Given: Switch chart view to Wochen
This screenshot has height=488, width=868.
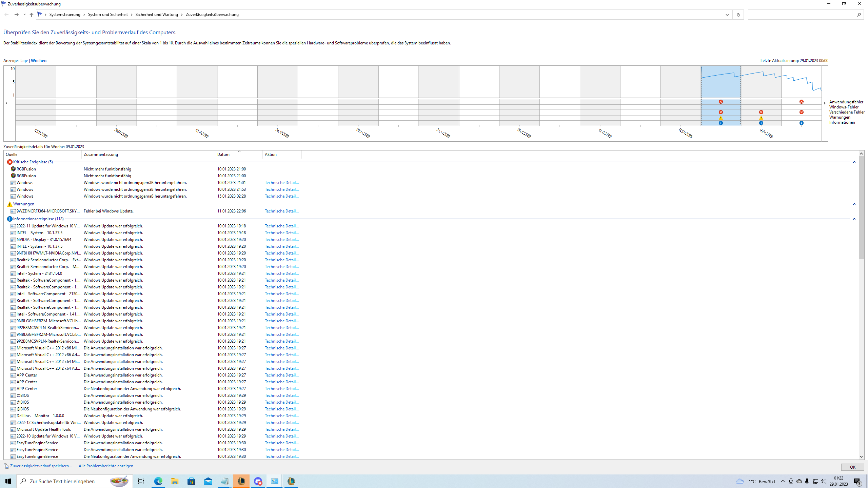Looking at the screenshot, I should click(x=39, y=61).
